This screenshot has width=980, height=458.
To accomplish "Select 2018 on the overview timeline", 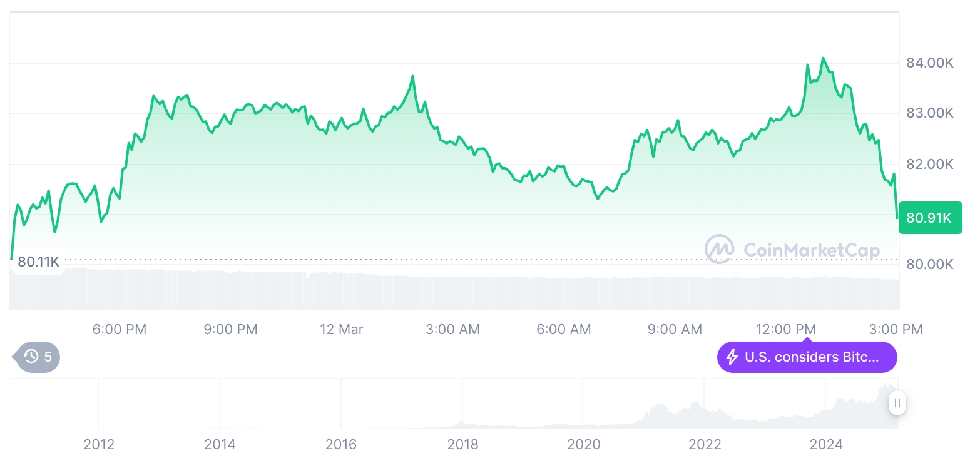I will point(462,444).
